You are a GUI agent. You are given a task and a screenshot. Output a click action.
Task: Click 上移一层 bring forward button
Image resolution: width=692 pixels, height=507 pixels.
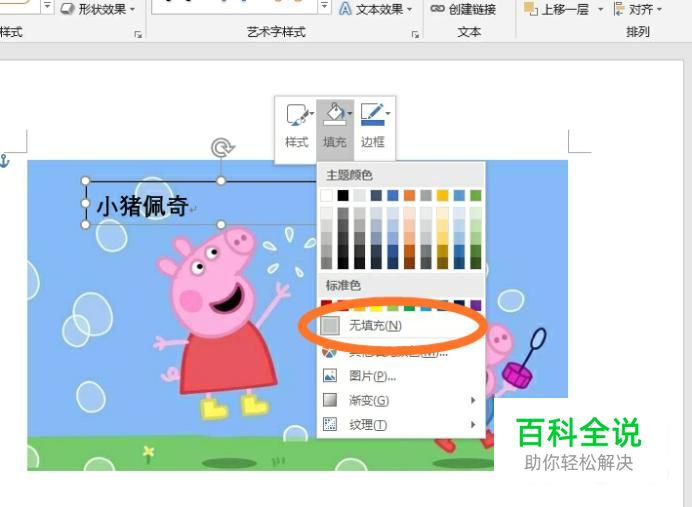557,9
